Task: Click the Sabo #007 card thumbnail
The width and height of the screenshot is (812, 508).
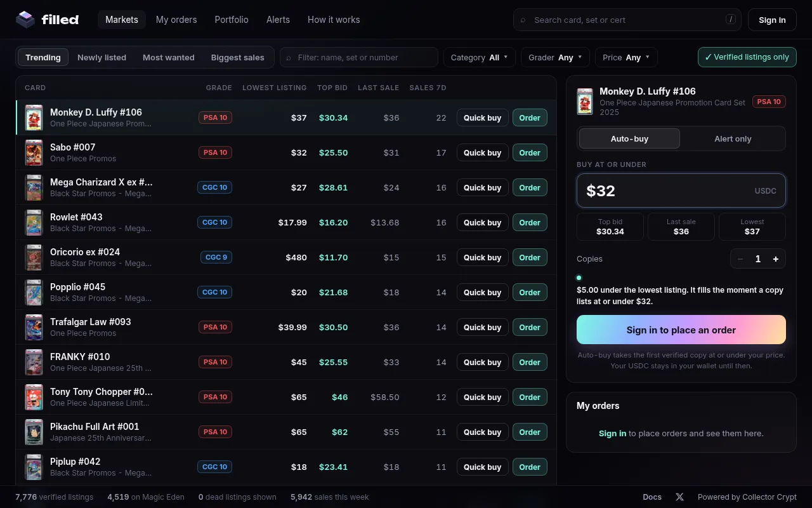Action: (x=34, y=152)
